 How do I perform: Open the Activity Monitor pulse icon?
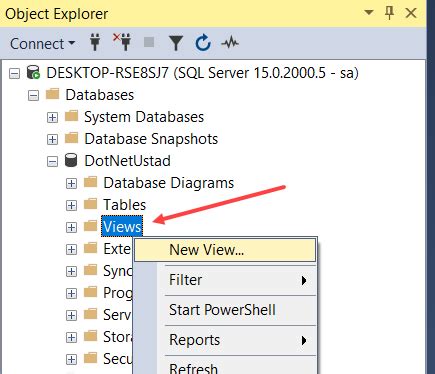pos(230,43)
